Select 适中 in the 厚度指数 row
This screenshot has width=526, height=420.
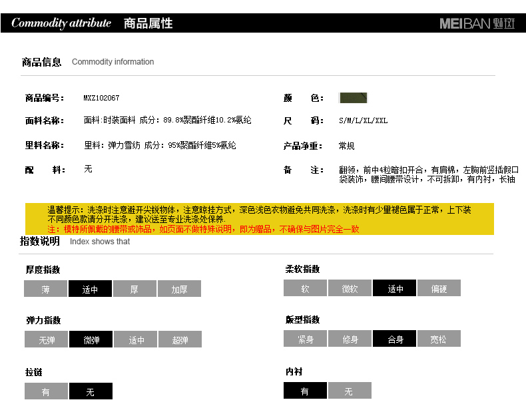[x=91, y=289]
